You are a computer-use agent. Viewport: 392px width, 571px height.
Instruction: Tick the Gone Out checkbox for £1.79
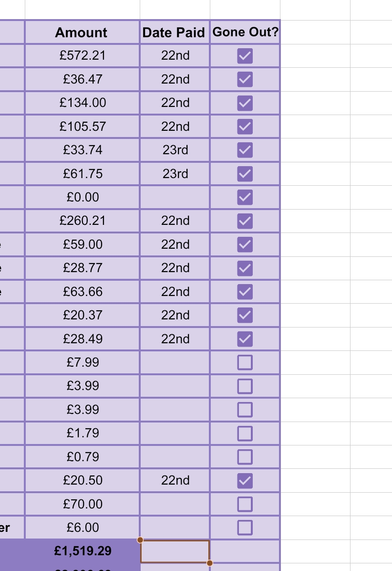coord(245,434)
